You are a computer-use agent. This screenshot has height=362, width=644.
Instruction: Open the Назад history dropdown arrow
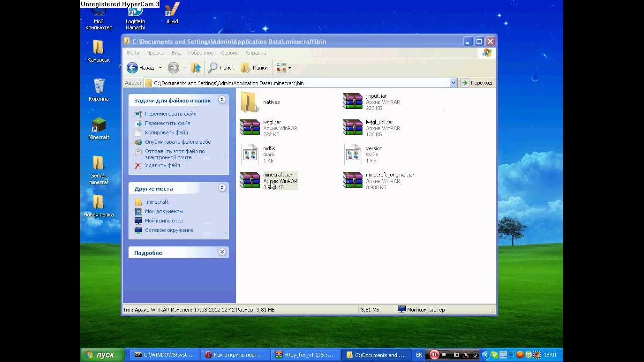coord(160,67)
